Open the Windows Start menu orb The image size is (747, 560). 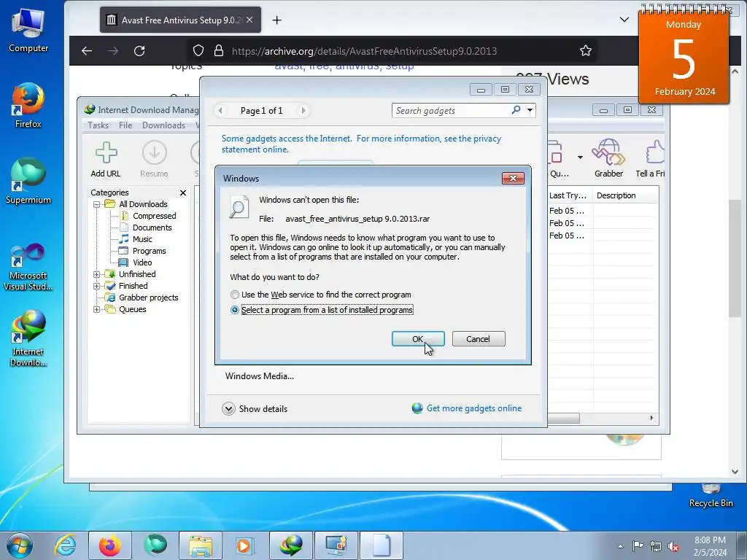tap(20, 545)
